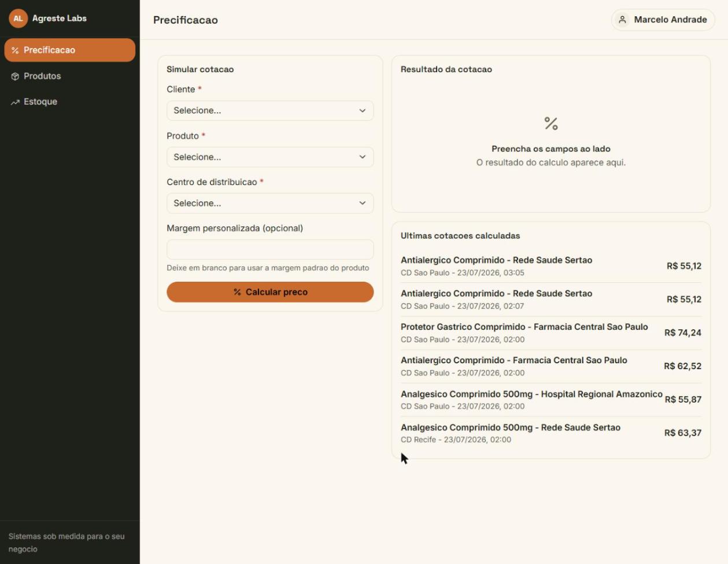The height and width of the screenshot is (564, 728).
Task: Click the trending chart icon beside Estoque
Action: point(15,102)
